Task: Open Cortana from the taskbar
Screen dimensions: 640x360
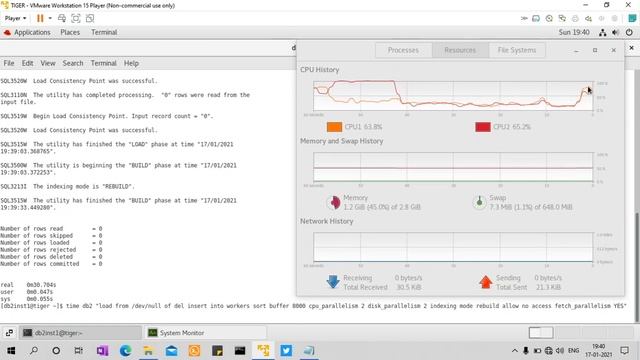Action: [56, 351]
